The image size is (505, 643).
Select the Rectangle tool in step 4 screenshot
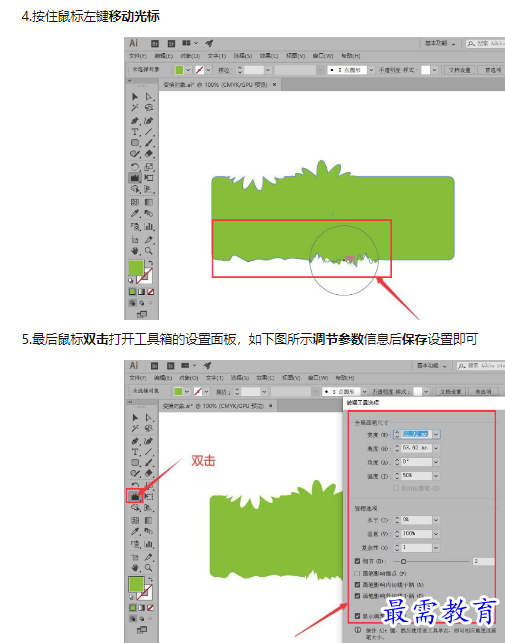click(x=135, y=143)
